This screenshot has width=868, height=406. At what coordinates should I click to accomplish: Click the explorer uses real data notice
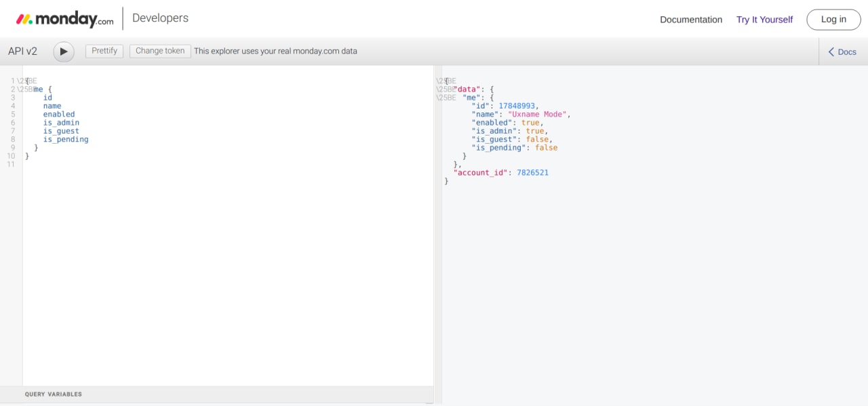[x=275, y=52]
